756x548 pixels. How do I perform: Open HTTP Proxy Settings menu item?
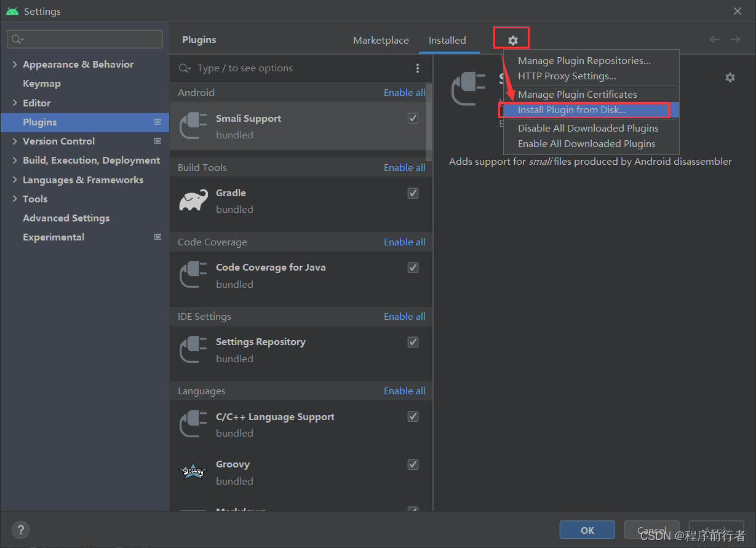click(x=591, y=76)
